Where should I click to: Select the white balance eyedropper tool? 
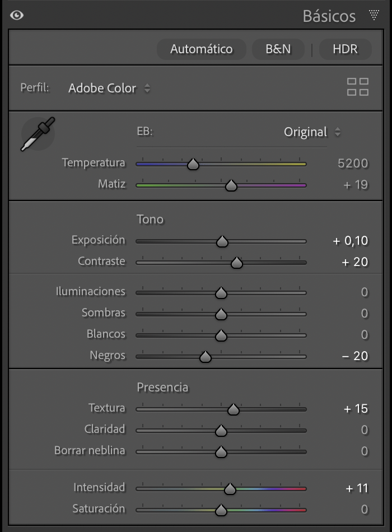click(x=38, y=134)
